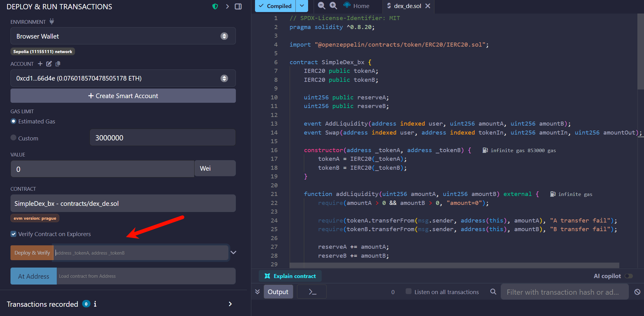The width and height of the screenshot is (644, 316).
Task: Expand the Deploy constructor parameters chevron
Action: 233,252
